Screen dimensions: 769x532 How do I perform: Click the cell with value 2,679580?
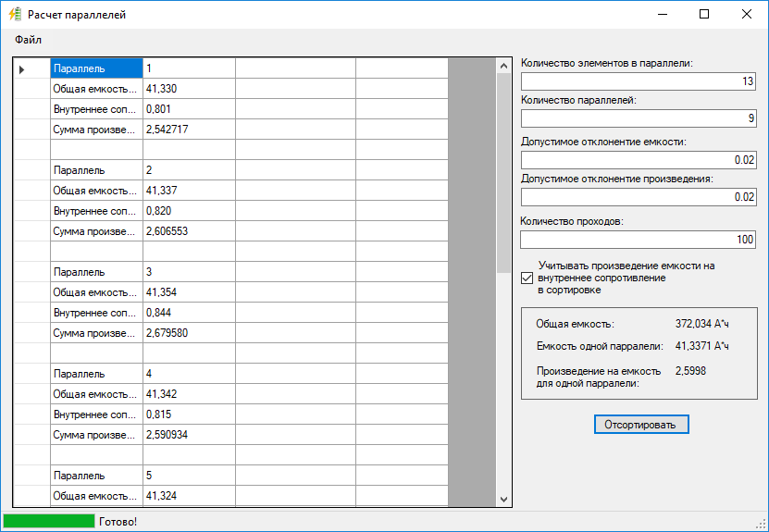click(188, 333)
